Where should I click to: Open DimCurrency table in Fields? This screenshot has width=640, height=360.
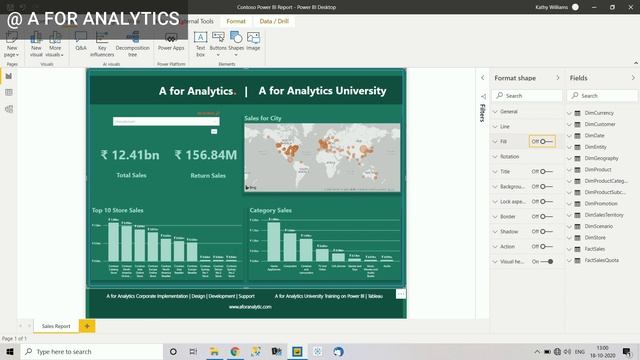click(599, 113)
